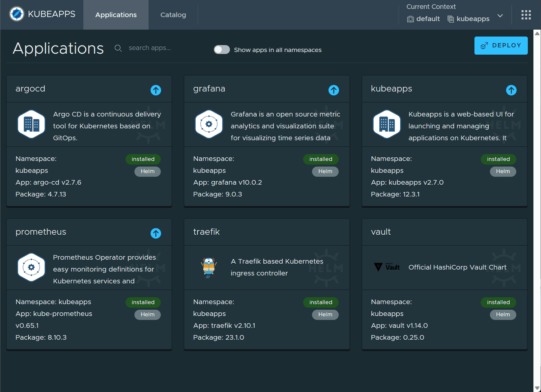This screenshot has height=392, width=541.
Task: Click the Deploy button
Action: pyautogui.click(x=501, y=45)
